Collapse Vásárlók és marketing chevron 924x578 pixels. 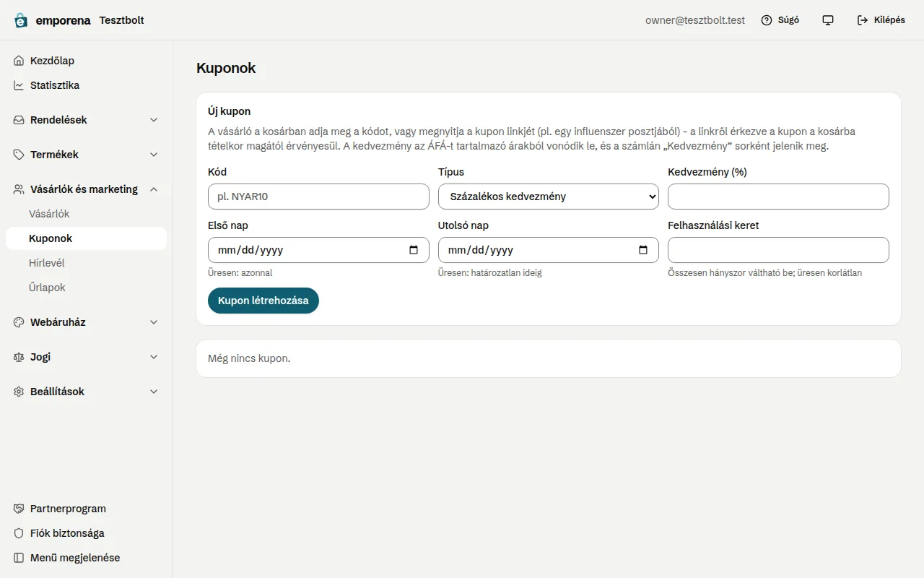[x=154, y=189]
